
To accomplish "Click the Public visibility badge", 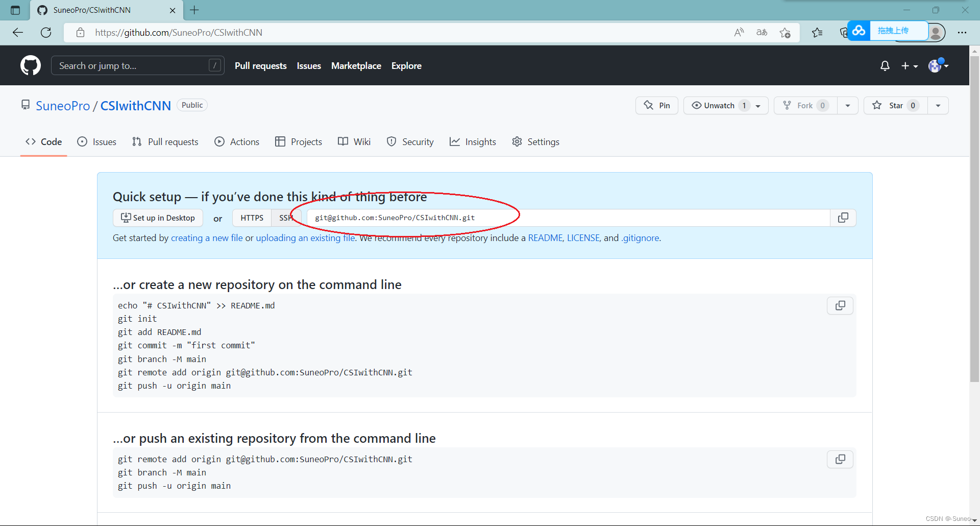I will point(192,105).
